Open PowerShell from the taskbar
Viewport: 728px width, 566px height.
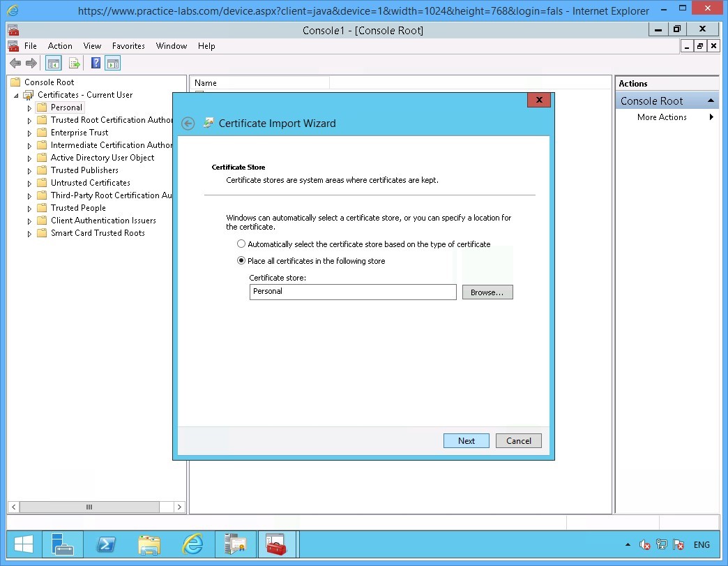click(x=106, y=544)
